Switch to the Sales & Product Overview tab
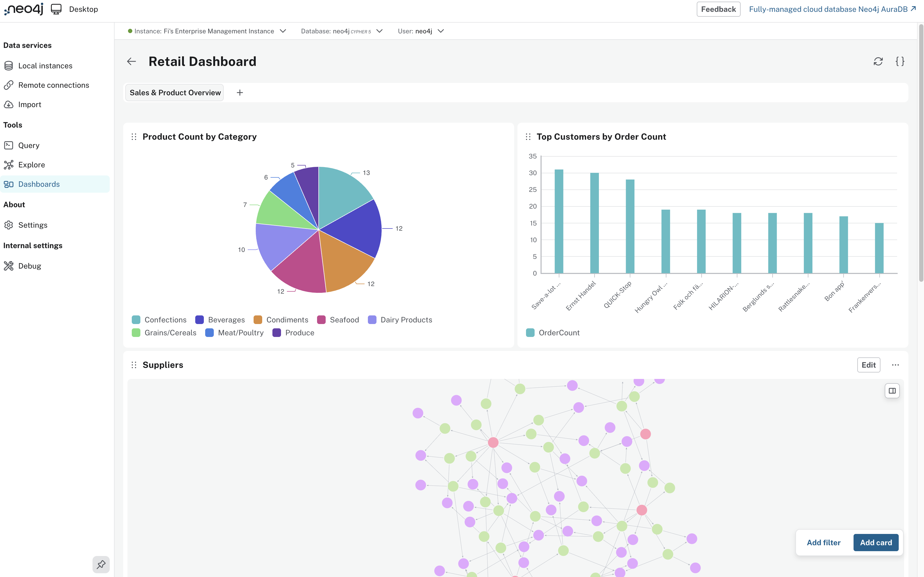The width and height of the screenshot is (924, 577). point(174,92)
